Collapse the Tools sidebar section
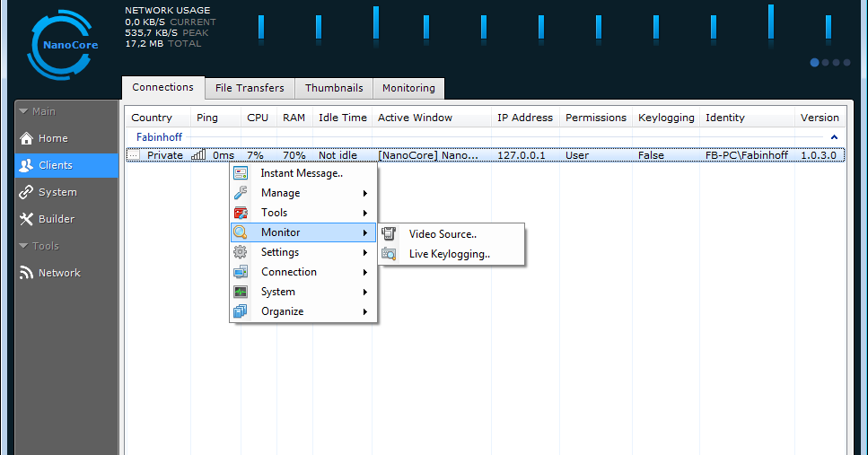Image resolution: width=868 pixels, height=455 pixels. 23,246
